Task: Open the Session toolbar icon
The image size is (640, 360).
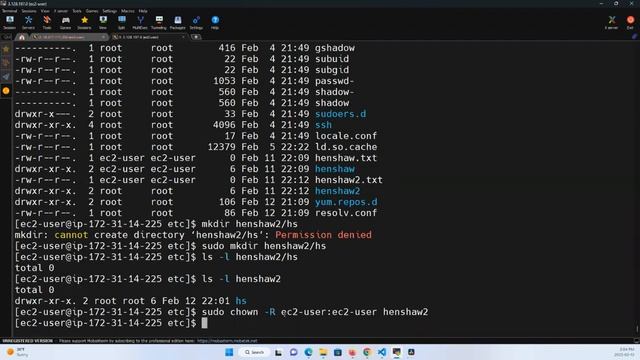Action: point(9,22)
